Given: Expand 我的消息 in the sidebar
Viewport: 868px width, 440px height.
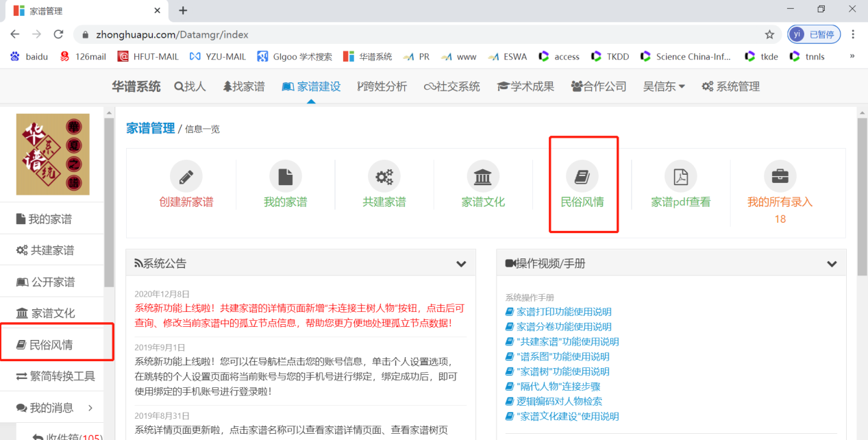Looking at the screenshot, I should 90,408.
